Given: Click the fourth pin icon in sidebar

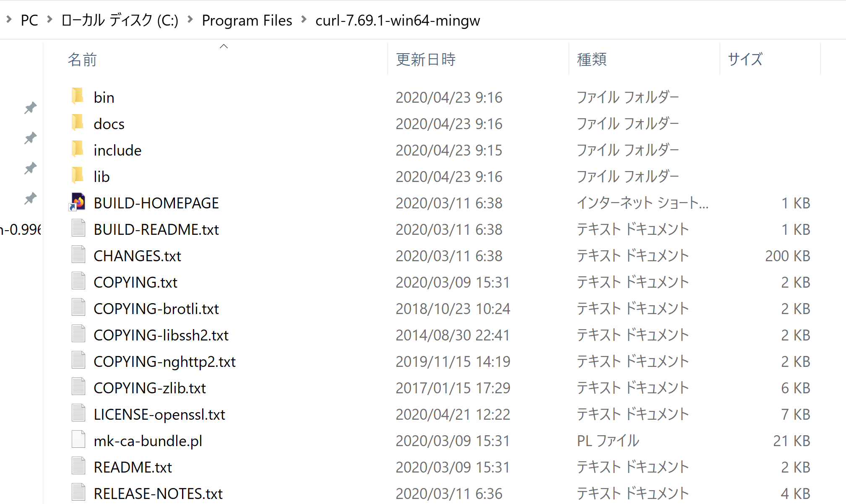Looking at the screenshot, I should click(x=30, y=198).
